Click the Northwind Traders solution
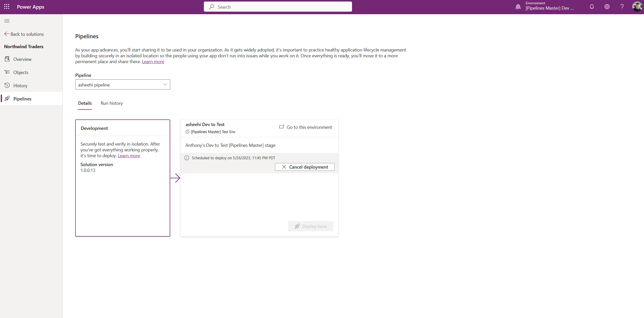Viewport: 644px width, 318px height. [x=23, y=46]
